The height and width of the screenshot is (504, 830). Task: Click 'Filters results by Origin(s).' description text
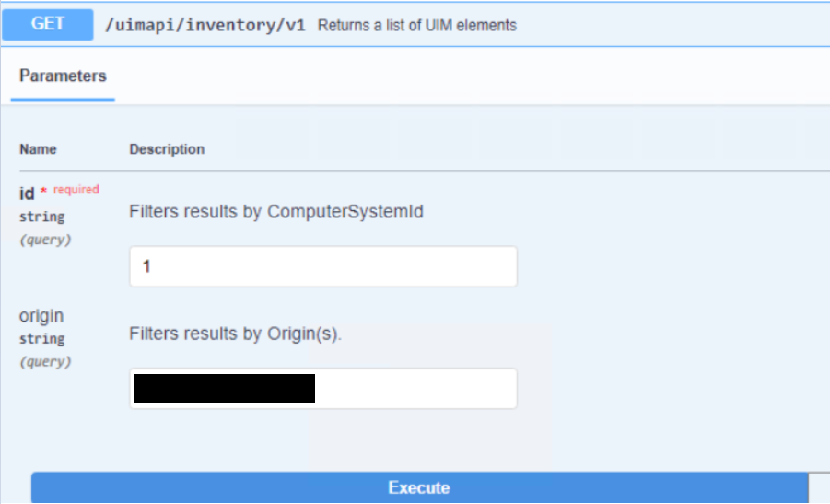coord(235,334)
